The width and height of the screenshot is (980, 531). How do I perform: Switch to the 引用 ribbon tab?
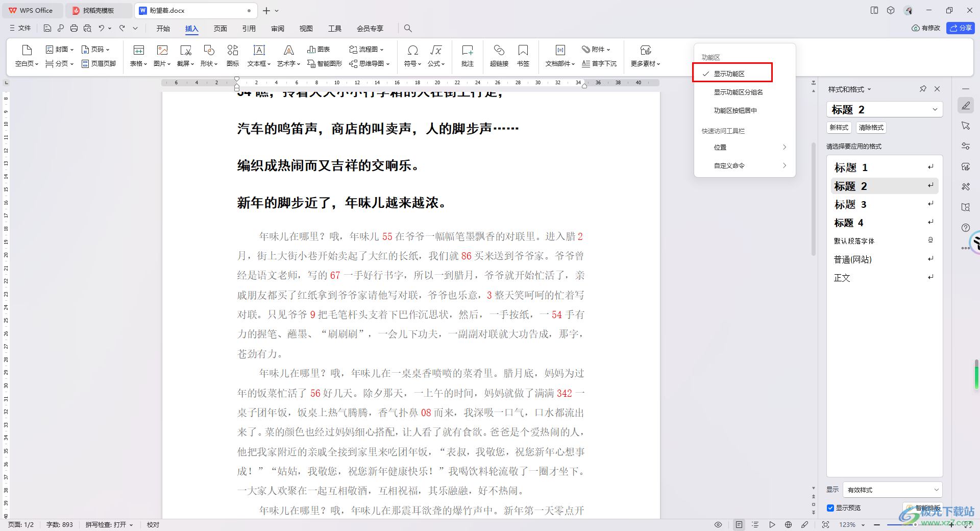(x=249, y=28)
